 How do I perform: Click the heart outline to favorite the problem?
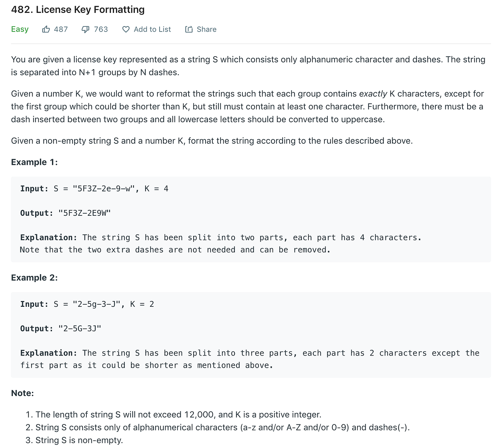(126, 29)
